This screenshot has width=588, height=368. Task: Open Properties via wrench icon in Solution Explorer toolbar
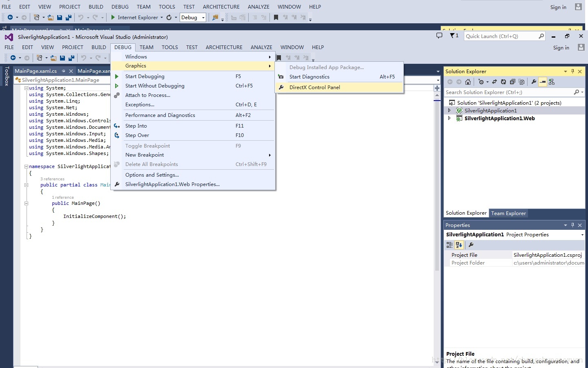(x=534, y=82)
